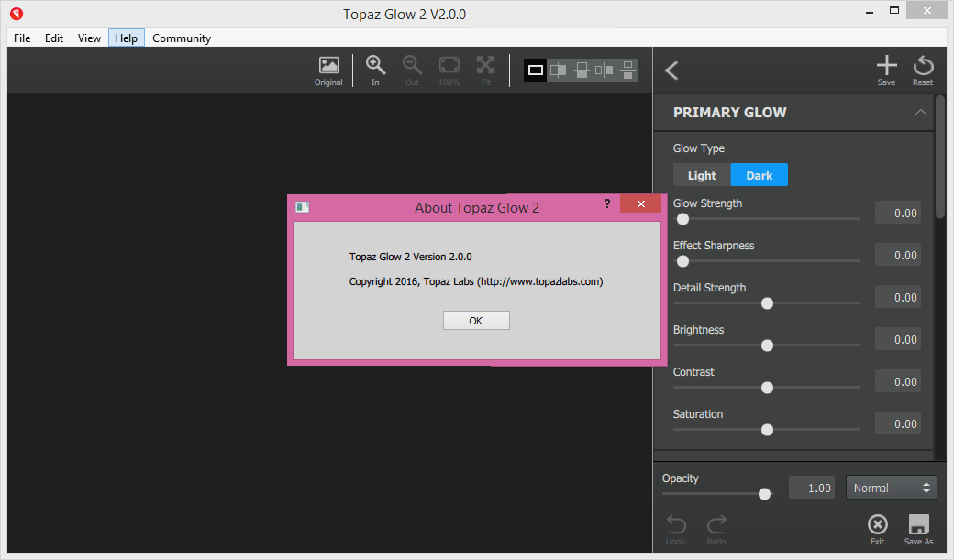
Task: Click the Effect Sharpness value field
Action: coord(898,255)
